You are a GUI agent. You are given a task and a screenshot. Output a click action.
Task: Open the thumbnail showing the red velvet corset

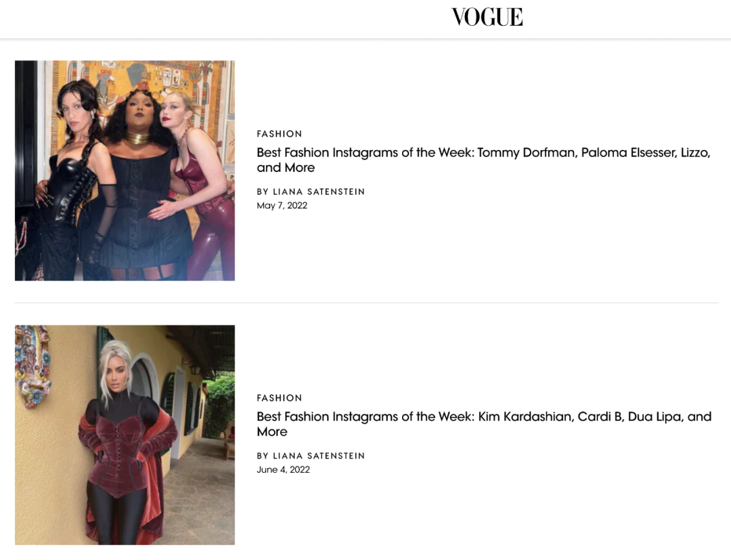[125, 435]
